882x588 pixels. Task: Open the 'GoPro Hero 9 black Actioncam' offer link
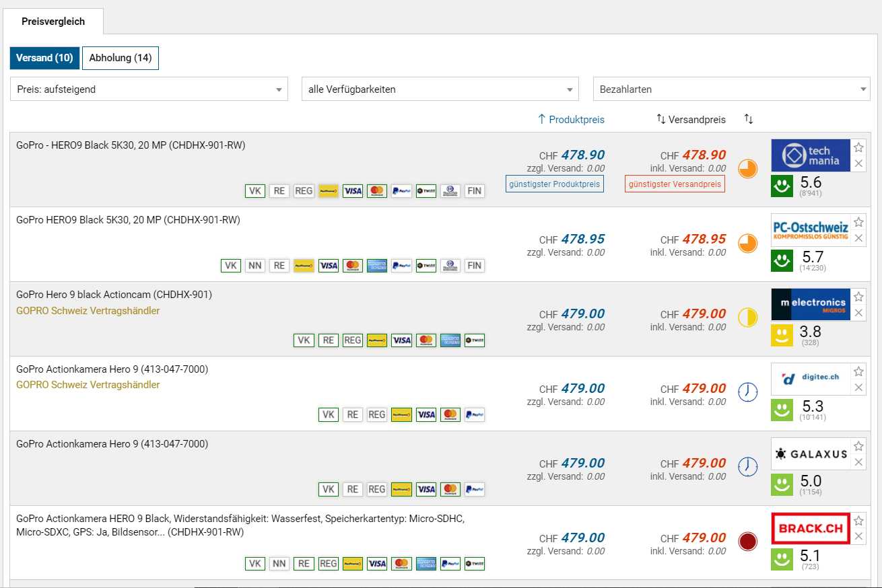pyautogui.click(x=114, y=295)
